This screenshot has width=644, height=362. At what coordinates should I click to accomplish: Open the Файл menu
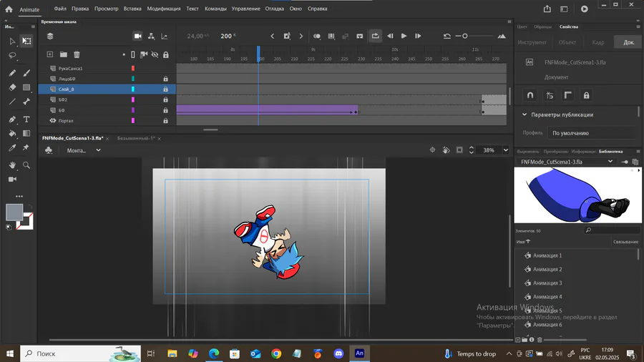pyautogui.click(x=60, y=9)
